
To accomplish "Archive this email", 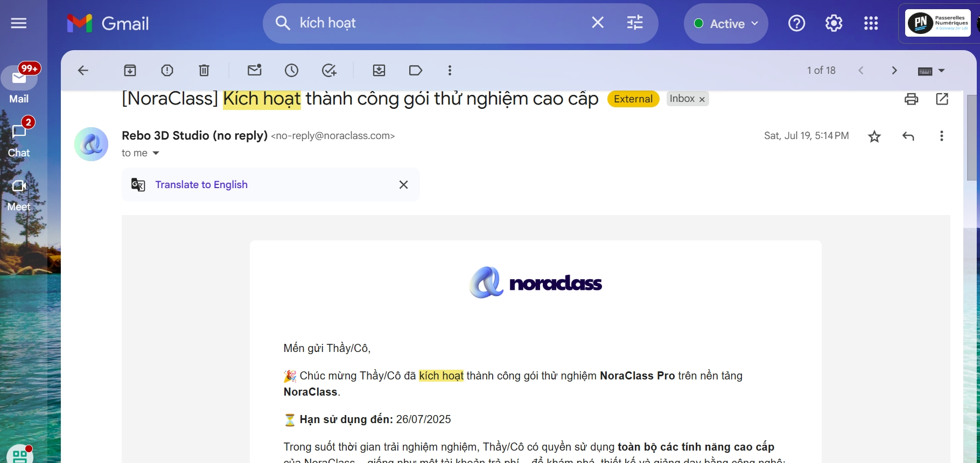I will [x=130, y=71].
